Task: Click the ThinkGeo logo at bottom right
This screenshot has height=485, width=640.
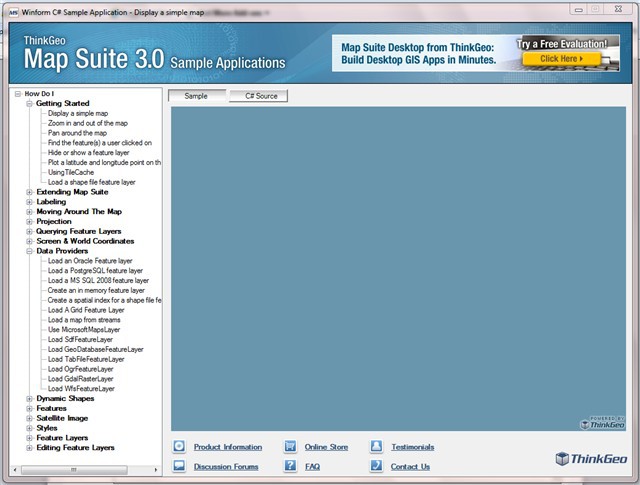Action: 591,459
